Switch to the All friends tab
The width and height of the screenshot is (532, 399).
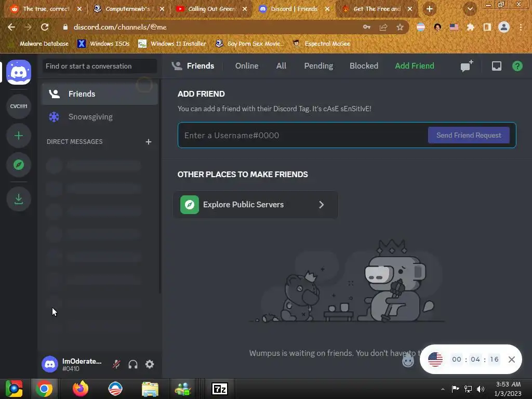tap(281, 66)
